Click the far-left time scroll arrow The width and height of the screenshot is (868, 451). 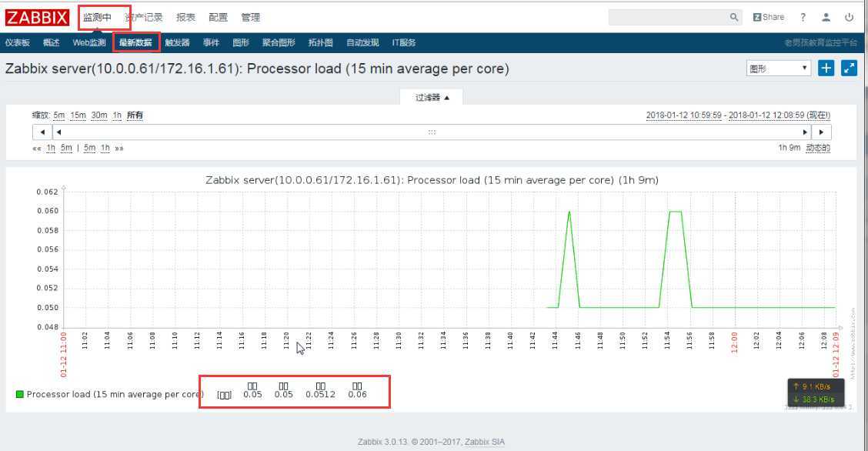(42, 132)
